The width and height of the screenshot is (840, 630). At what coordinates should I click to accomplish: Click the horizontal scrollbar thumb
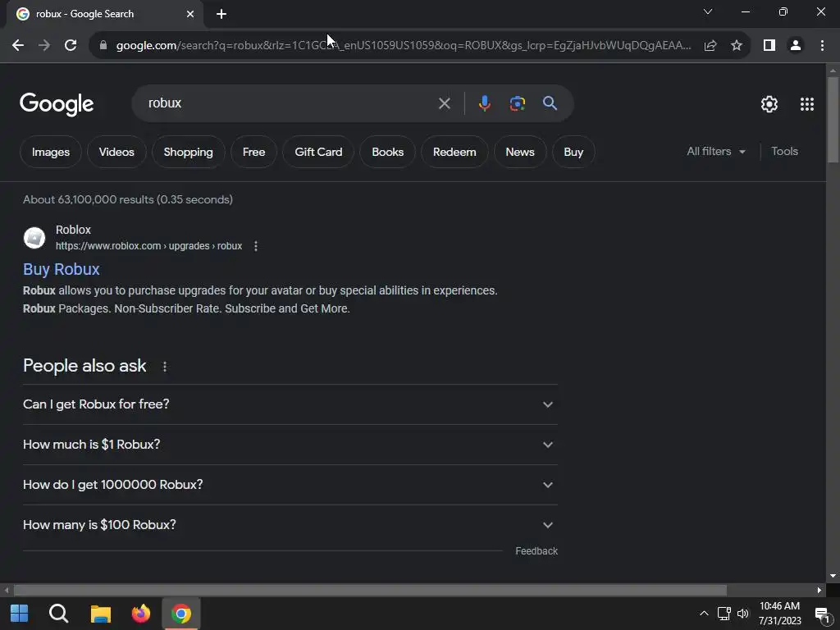tap(370, 591)
